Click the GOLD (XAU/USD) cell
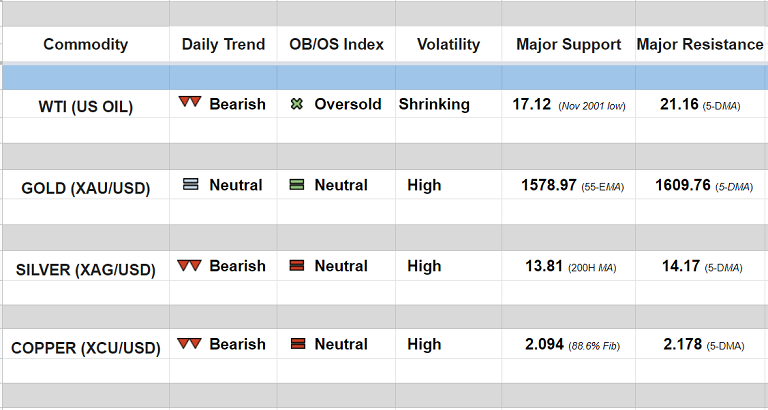 click(x=85, y=188)
